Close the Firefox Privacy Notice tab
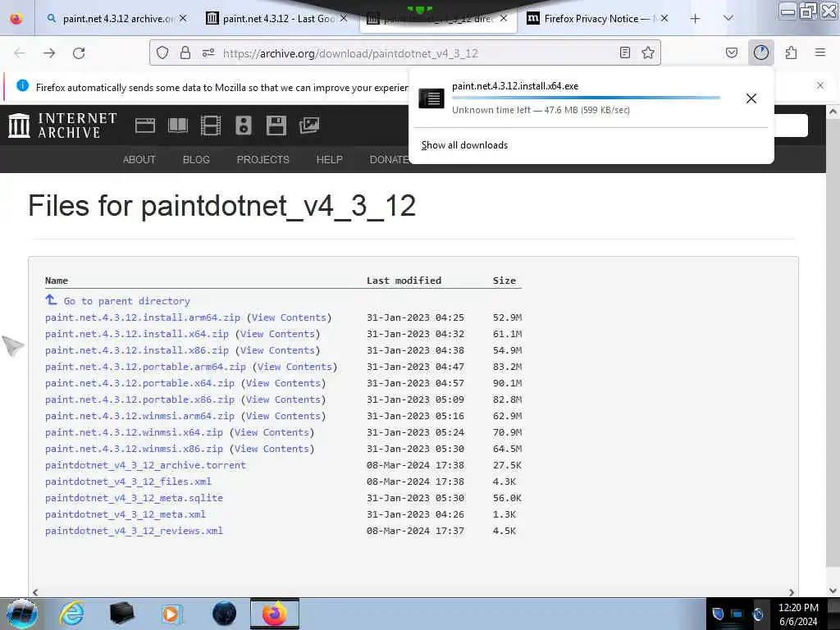Screen dimensions: 840x630 [664, 18]
